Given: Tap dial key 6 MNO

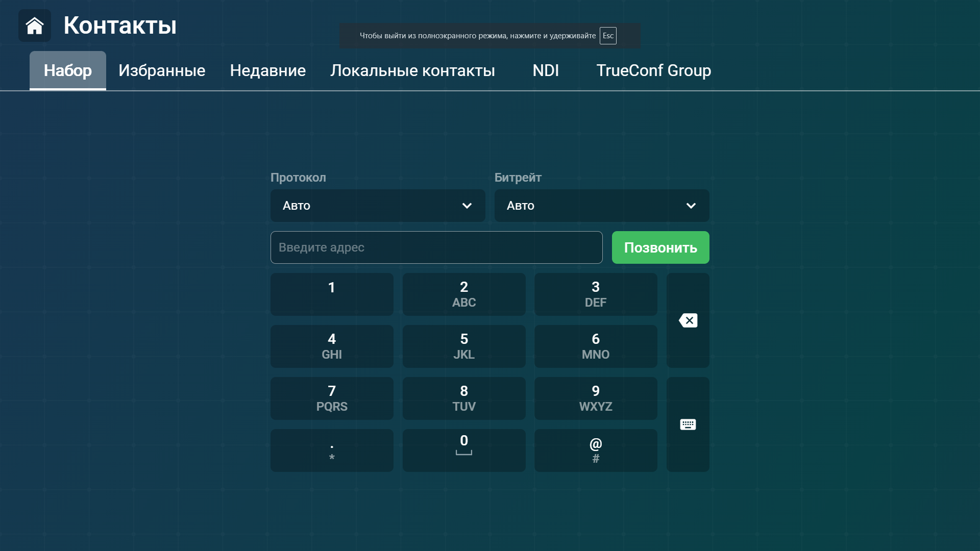Looking at the screenshot, I should tap(596, 346).
